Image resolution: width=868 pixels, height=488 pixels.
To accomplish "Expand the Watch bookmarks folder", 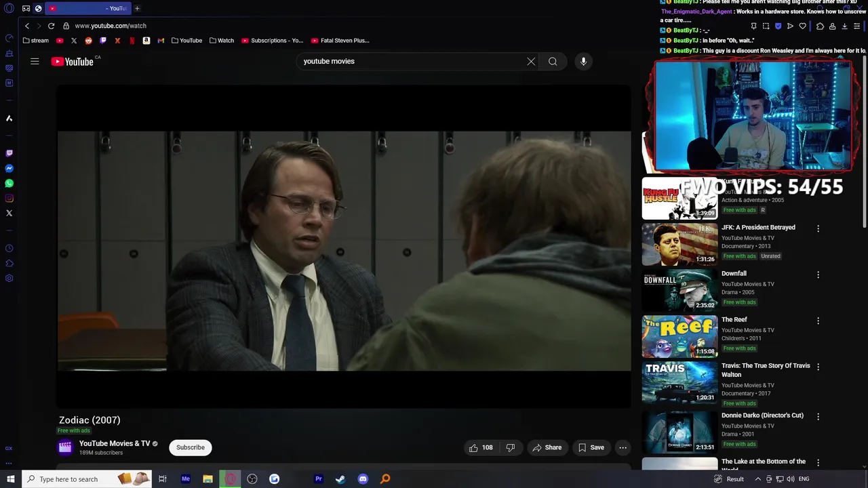I will tap(222, 41).
